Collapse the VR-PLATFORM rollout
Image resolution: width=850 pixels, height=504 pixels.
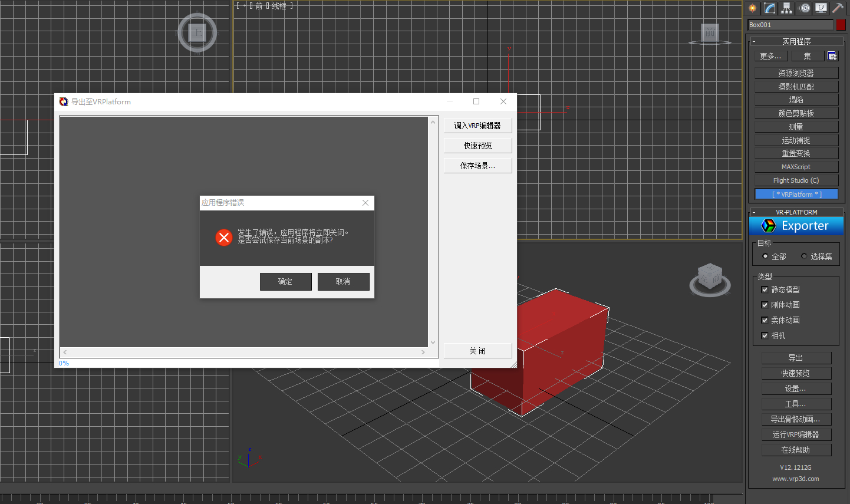pos(796,212)
